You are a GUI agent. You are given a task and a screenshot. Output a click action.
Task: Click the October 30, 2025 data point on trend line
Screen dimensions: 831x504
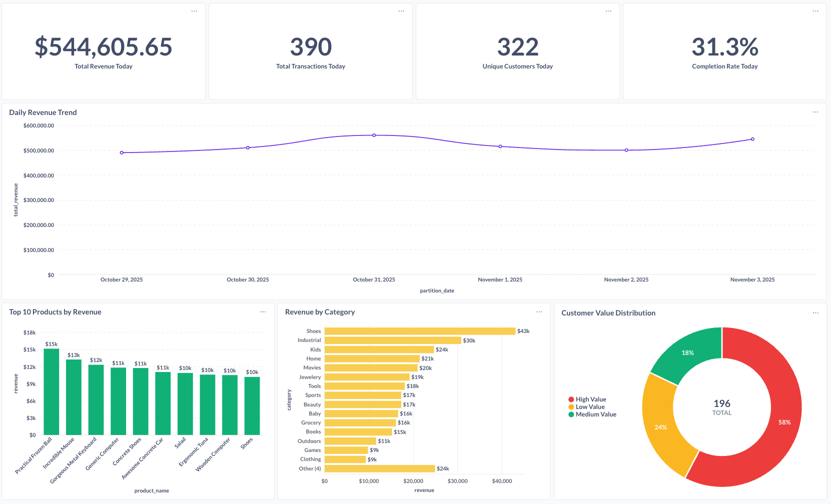point(248,147)
